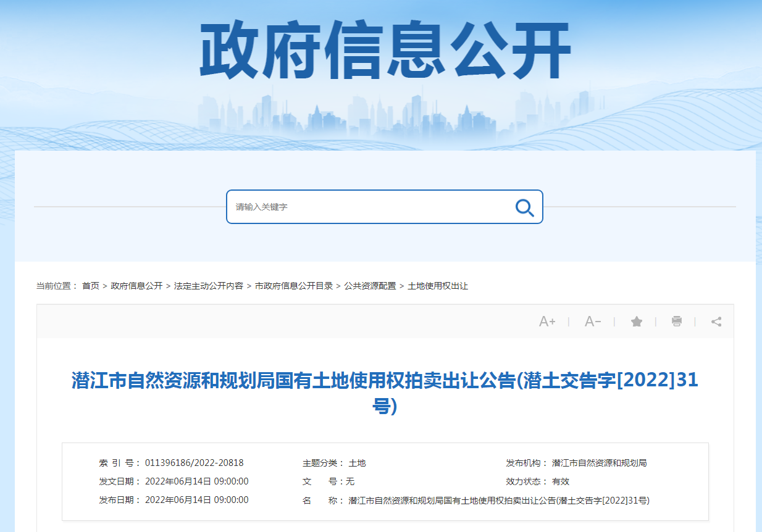Bookmark page with the star icon
This screenshot has height=532, width=762.
click(x=637, y=322)
